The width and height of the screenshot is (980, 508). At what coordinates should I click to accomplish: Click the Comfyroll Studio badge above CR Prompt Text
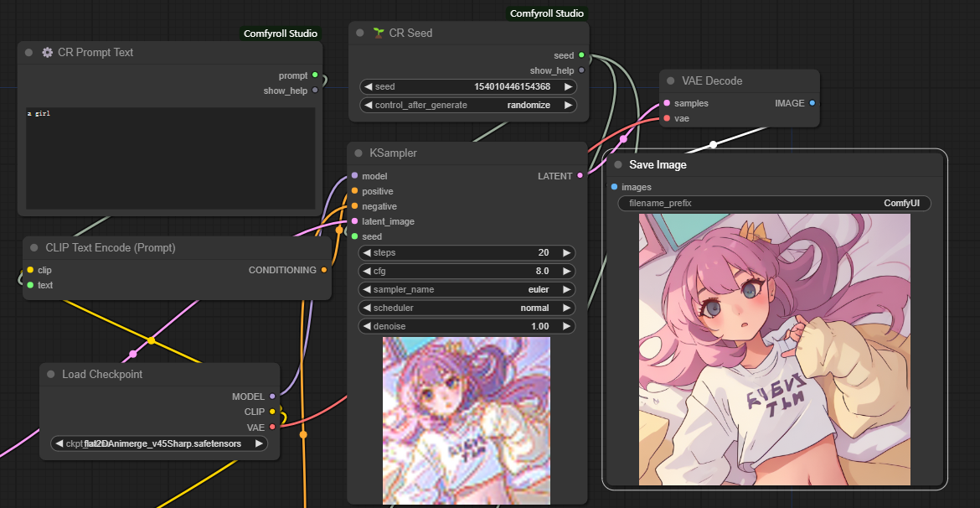280,34
